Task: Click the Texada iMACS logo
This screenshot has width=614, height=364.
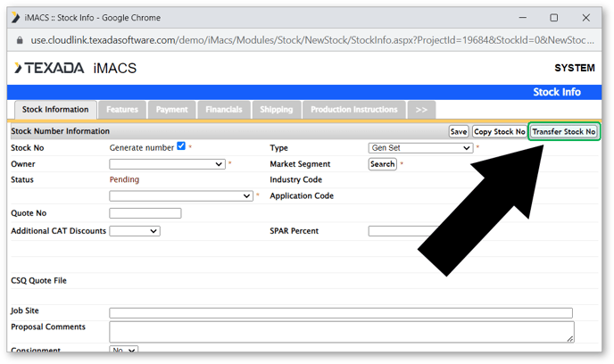Action: tap(75, 69)
